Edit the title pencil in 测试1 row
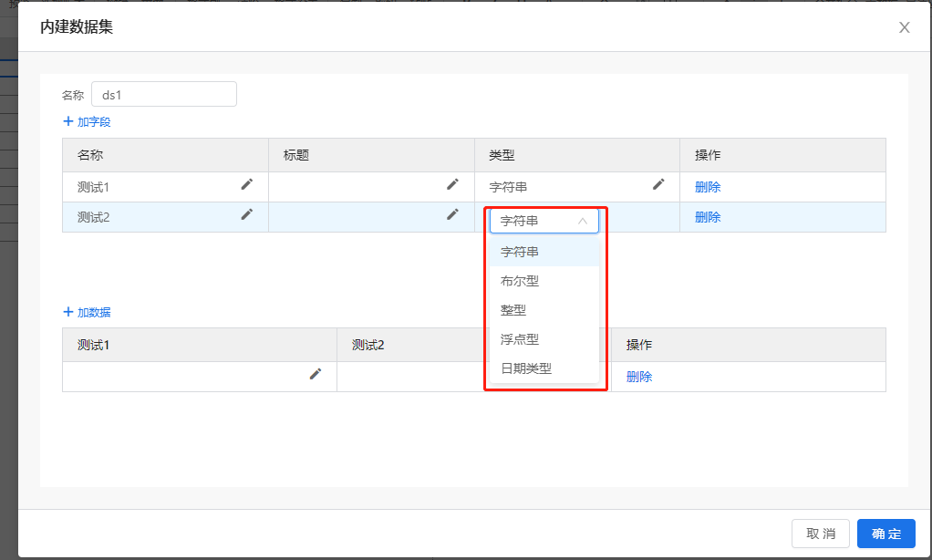Viewport: 932px width, 560px height. [x=452, y=184]
